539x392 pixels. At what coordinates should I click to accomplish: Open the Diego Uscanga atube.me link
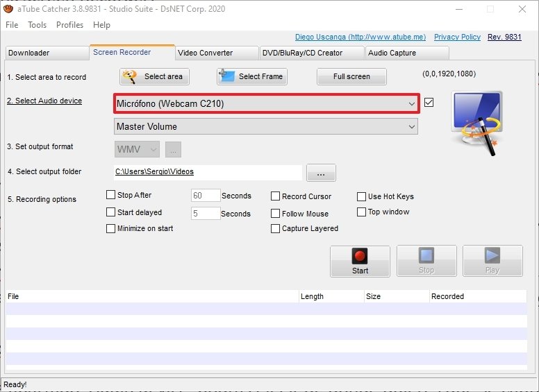tap(360, 37)
